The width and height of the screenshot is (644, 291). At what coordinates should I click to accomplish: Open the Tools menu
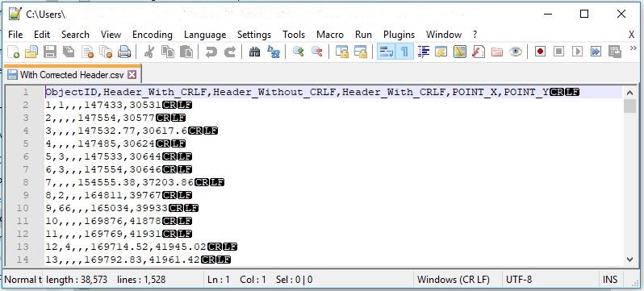pos(294,35)
